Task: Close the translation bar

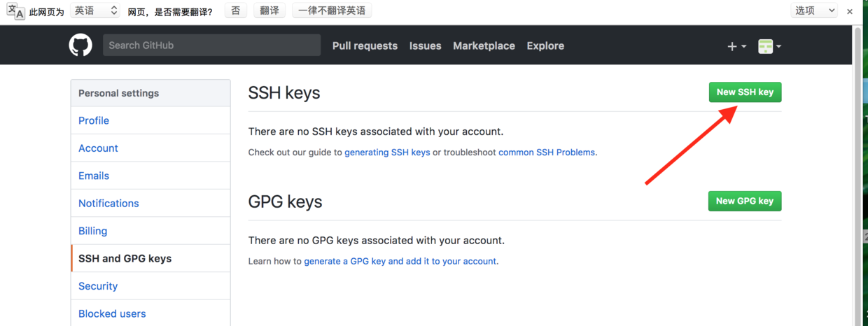Action: (x=850, y=11)
